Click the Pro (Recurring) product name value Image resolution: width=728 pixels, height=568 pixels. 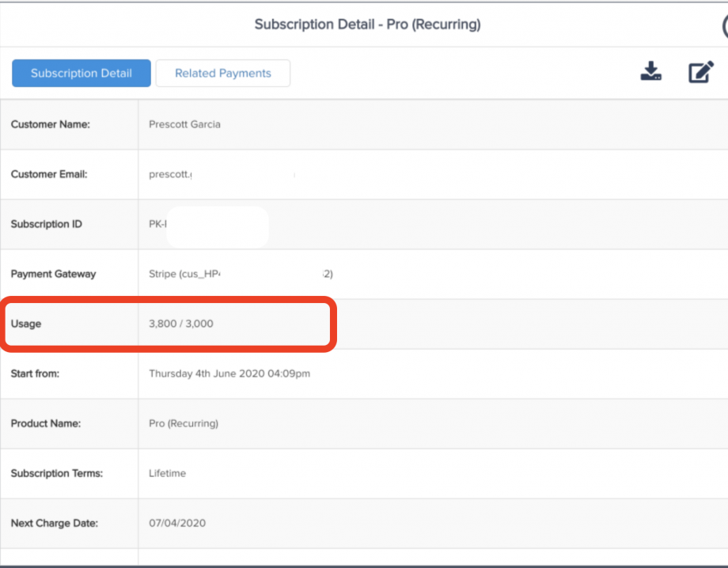184,423
